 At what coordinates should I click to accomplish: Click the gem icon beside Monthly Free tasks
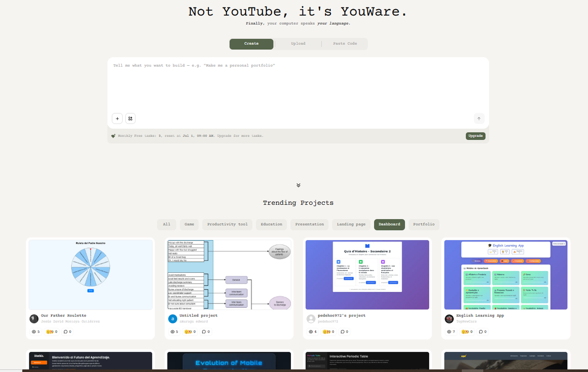[113, 136]
